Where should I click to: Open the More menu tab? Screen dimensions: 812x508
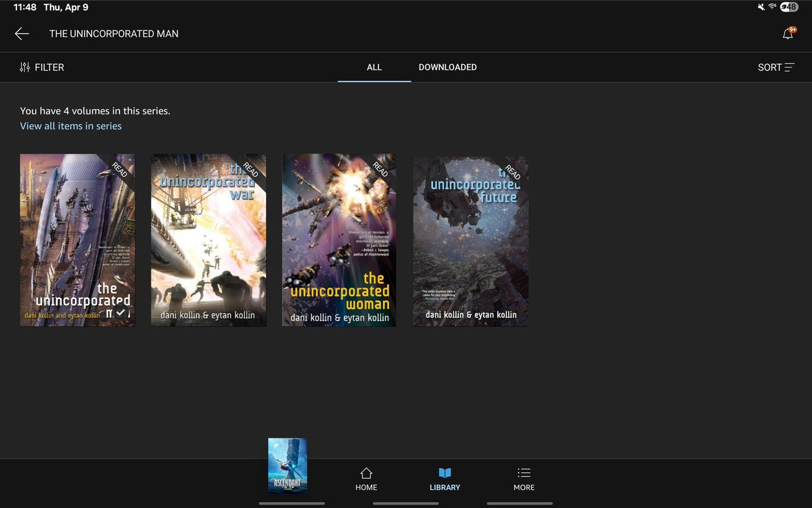click(524, 479)
